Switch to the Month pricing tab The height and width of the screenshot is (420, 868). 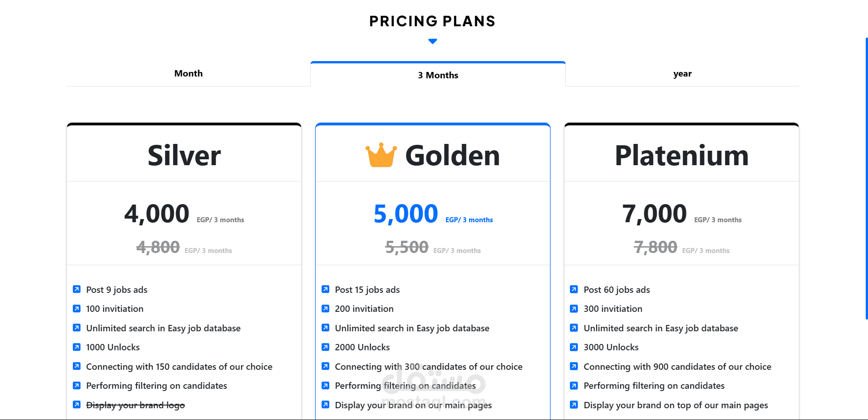(x=188, y=73)
